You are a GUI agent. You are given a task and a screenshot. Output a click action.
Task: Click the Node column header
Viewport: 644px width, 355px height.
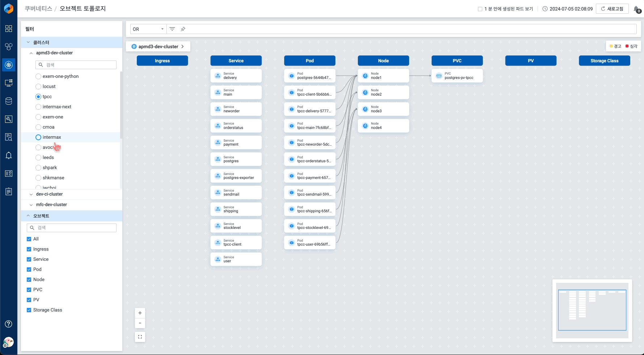point(384,60)
